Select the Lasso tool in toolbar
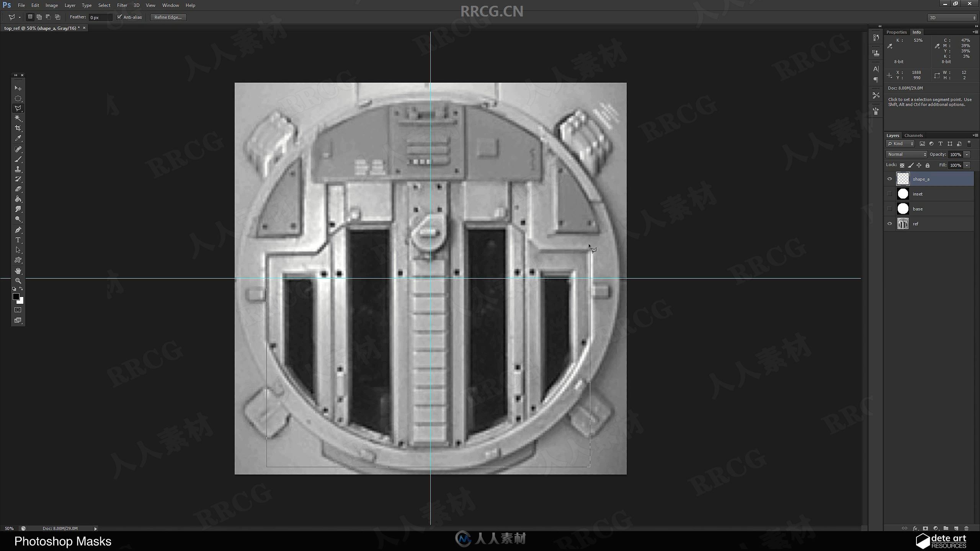The image size is (980, 551). coord(18,107)
